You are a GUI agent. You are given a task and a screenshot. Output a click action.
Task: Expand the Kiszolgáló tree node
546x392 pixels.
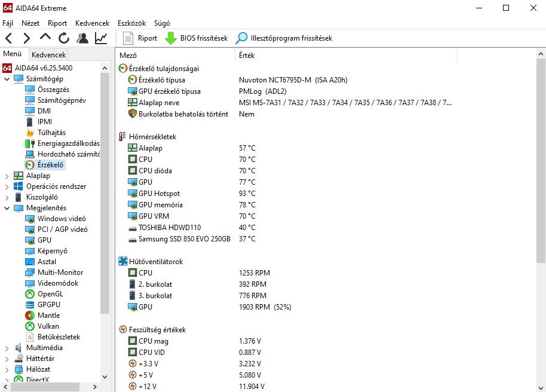7,198
